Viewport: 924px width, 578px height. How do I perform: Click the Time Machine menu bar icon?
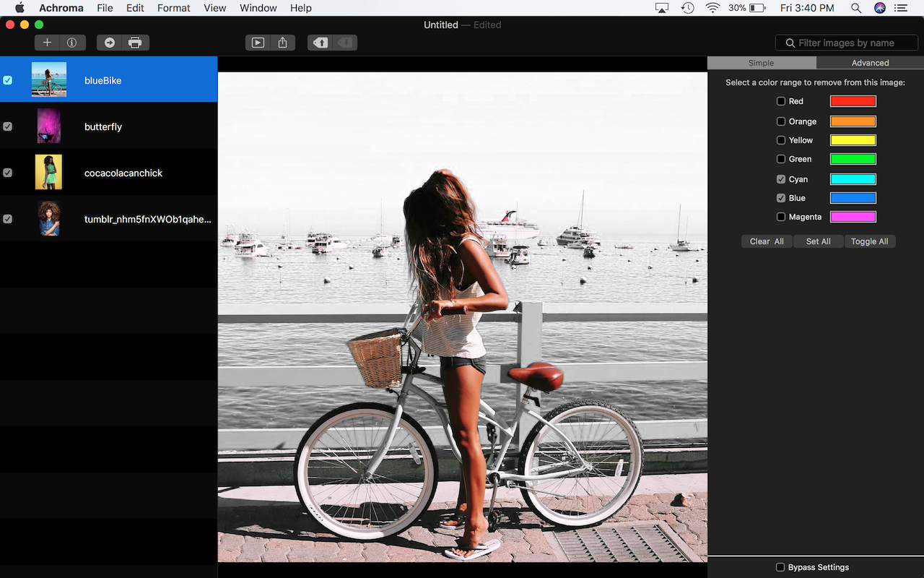tap(687, 8)
